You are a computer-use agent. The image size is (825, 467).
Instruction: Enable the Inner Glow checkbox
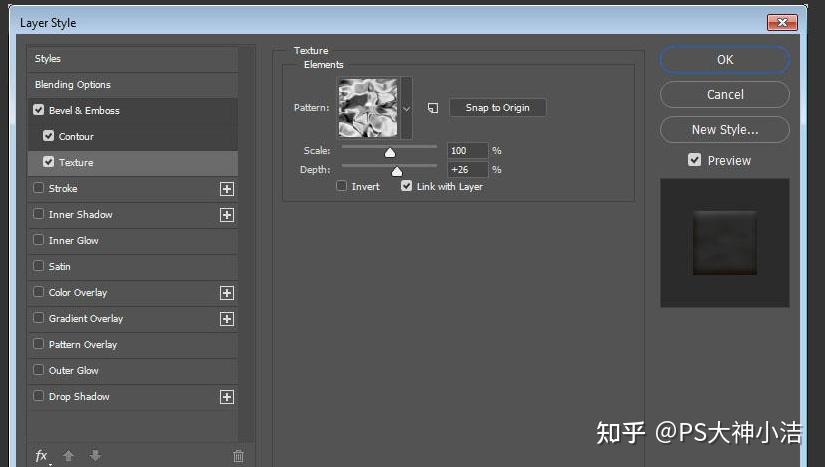click(x=38, y=240)
